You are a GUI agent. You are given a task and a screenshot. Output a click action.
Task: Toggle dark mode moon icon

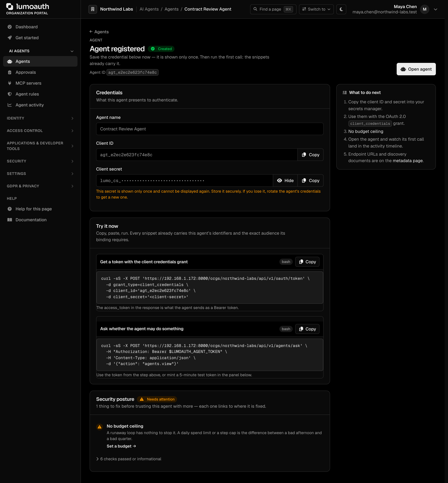pos(341,9)
